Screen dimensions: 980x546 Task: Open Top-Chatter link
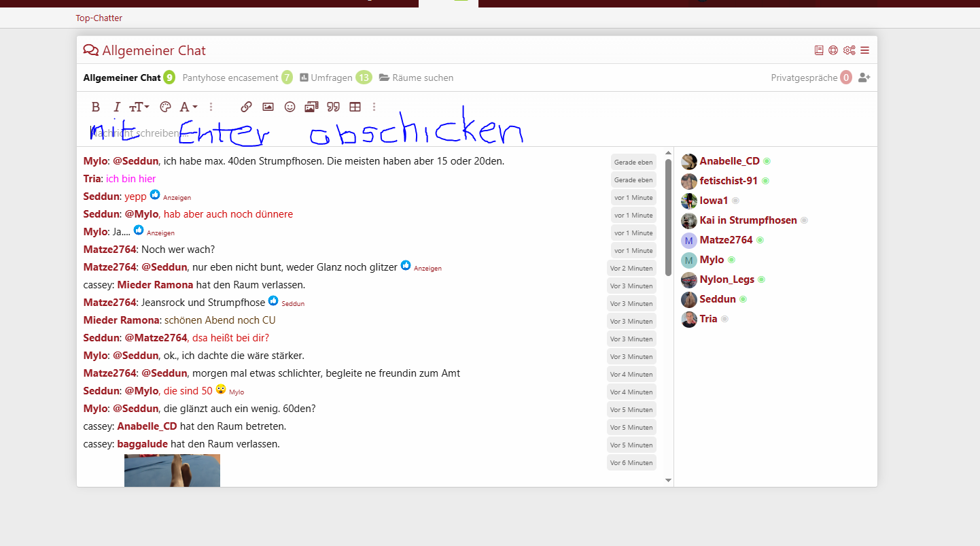[x=99, y=18]
